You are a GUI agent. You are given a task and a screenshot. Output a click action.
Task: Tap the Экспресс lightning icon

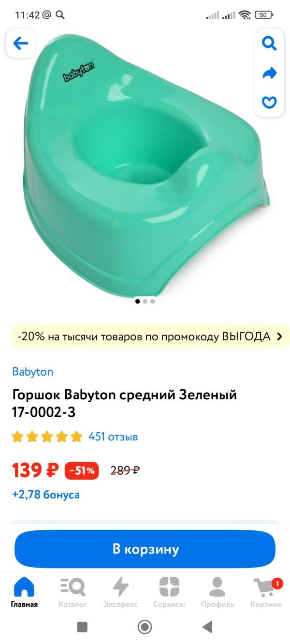click(x=120, y=592)
